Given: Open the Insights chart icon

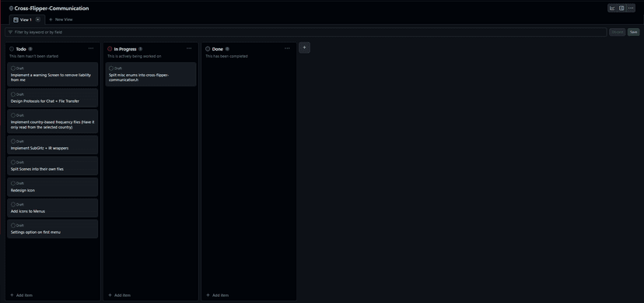Looking at the screenshot, I should tap(612, 9).
